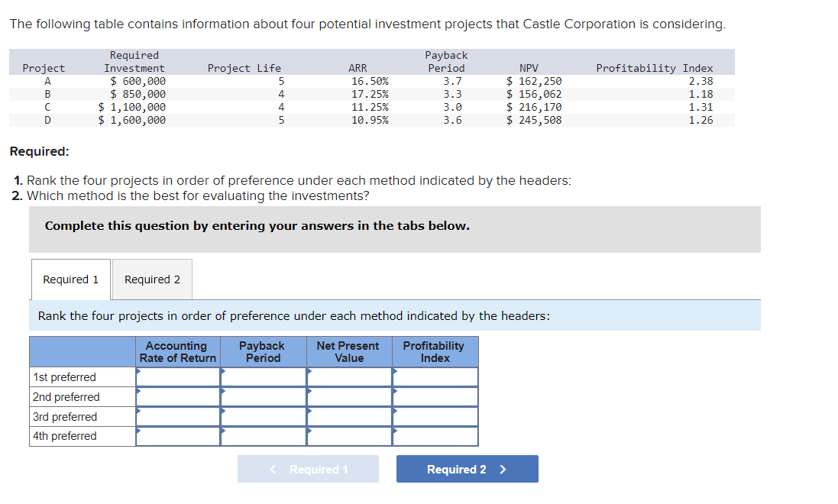Click the '2nd preferred' row label
The width and height of the screenshot is (838, 504).
point(66,396)
